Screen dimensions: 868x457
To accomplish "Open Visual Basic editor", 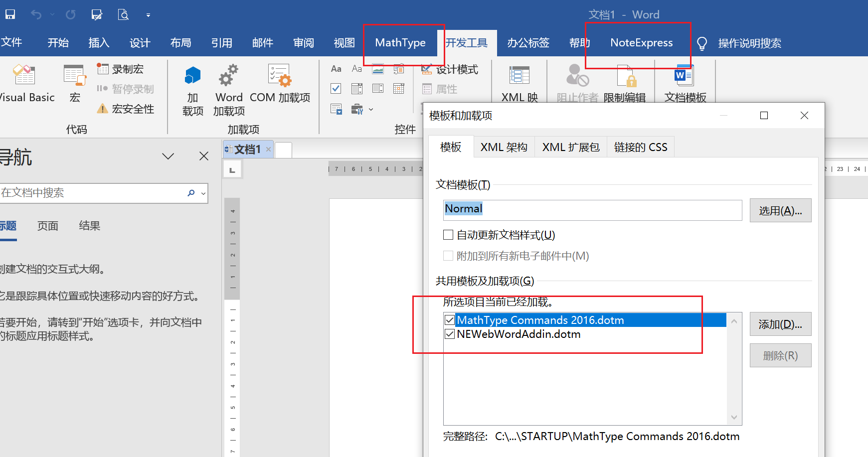I will click(x=24, y=84).
